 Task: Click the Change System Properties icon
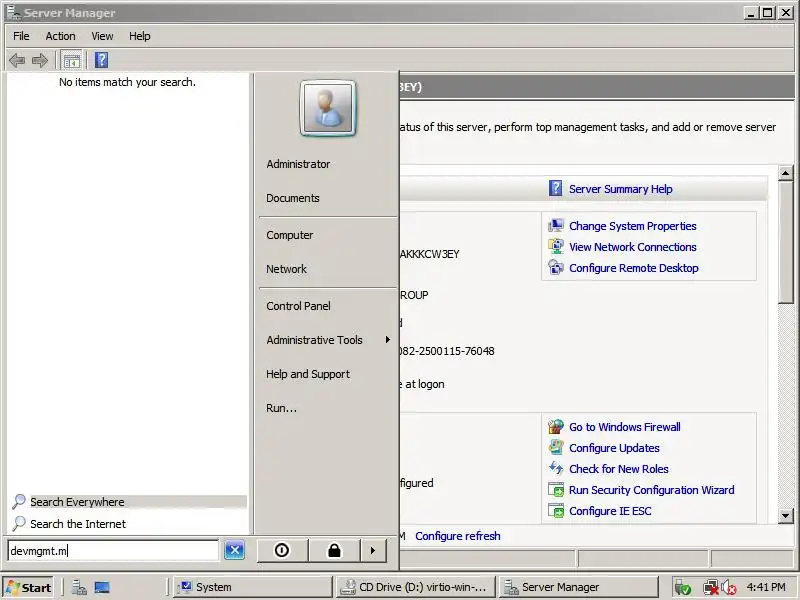(556, 226)
